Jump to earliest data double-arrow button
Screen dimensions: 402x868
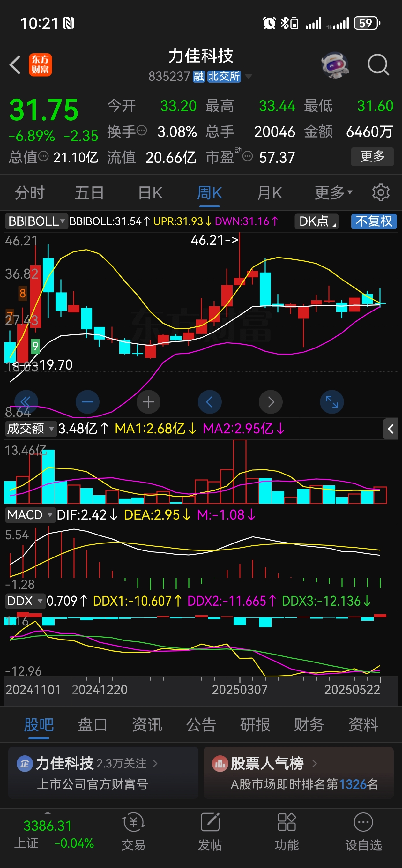[26, 402]
